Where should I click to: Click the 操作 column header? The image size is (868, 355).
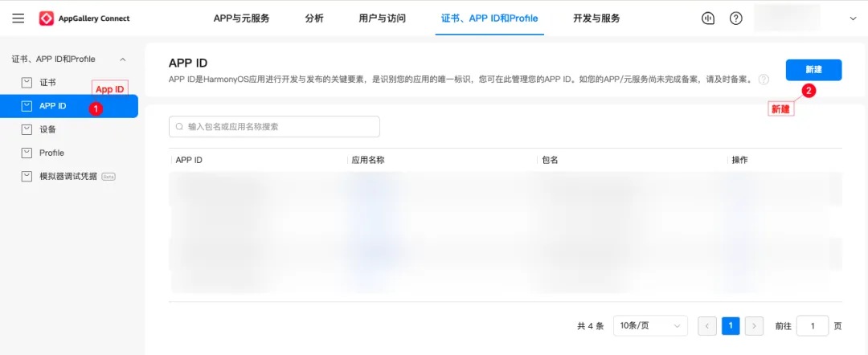tap(739, 160)
